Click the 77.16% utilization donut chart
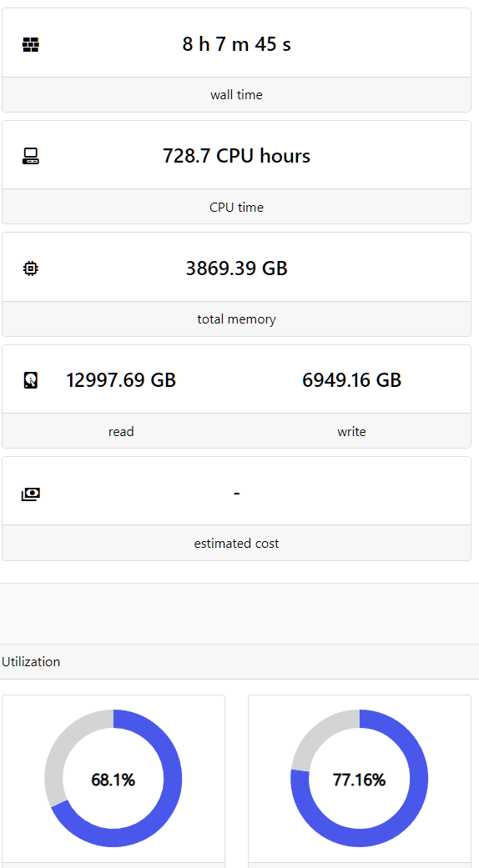Screen dimensions: 479x868 (360, 778)
